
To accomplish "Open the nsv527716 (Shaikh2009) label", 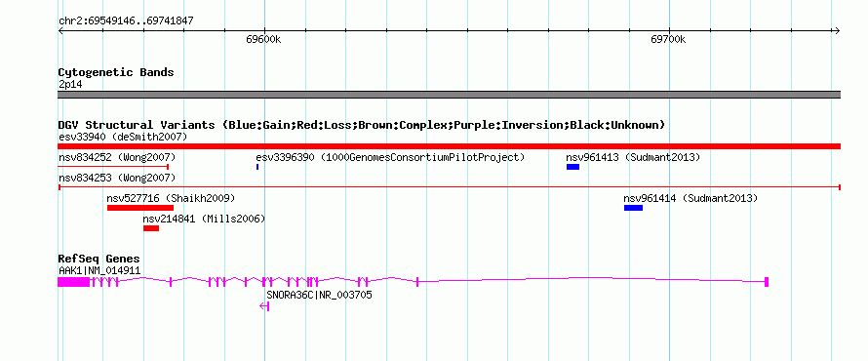I will pos(171,198).
